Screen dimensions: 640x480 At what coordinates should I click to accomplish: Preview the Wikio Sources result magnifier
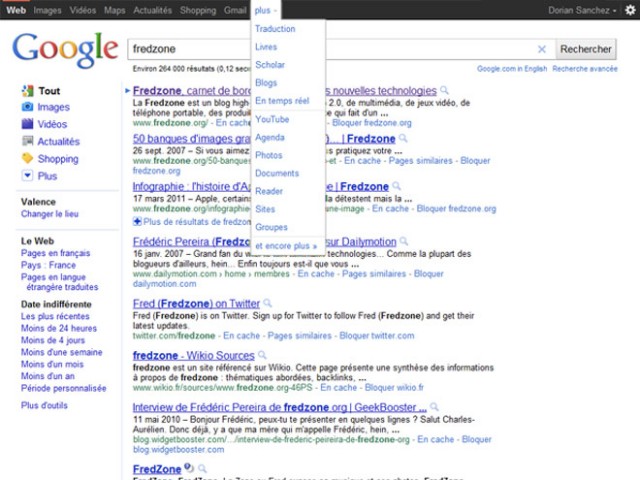click(262, 355)
